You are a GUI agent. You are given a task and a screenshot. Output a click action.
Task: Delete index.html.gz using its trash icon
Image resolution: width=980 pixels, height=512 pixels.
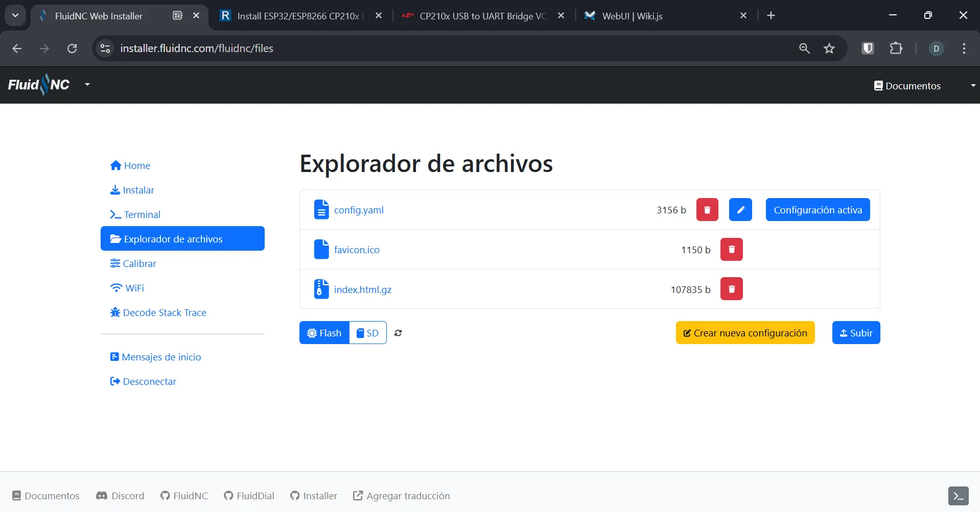click(731, 288)
